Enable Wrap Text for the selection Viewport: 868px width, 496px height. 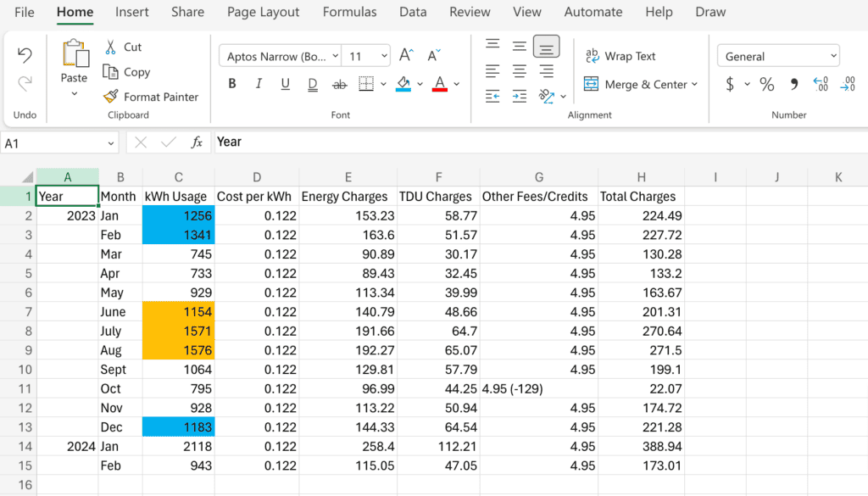(x=620, y=55)
